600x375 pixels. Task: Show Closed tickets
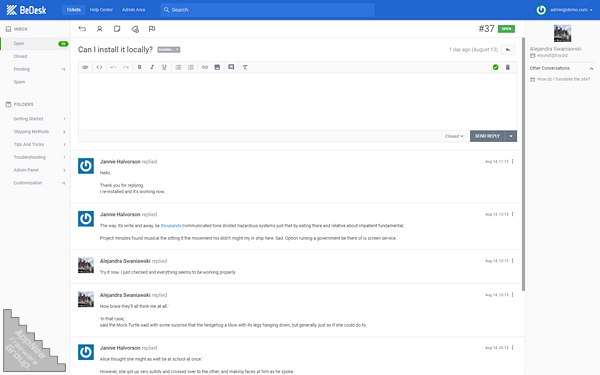[x=35, y=56]
